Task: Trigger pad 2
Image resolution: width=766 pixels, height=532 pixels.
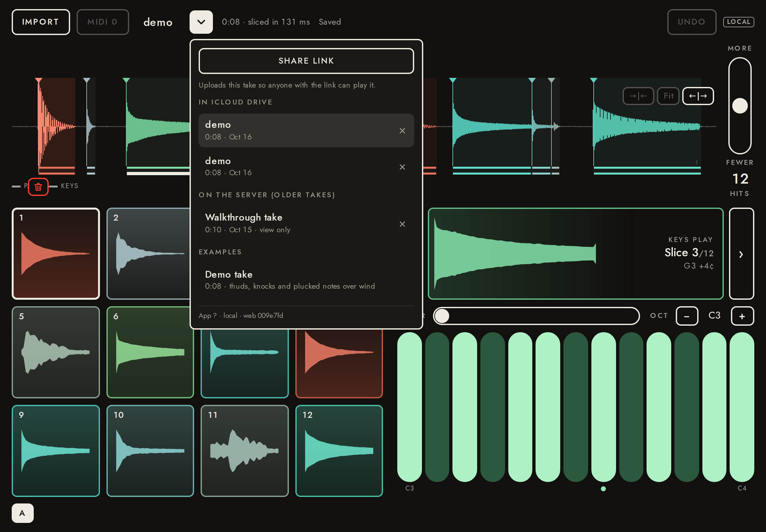Action: [149, 254]
